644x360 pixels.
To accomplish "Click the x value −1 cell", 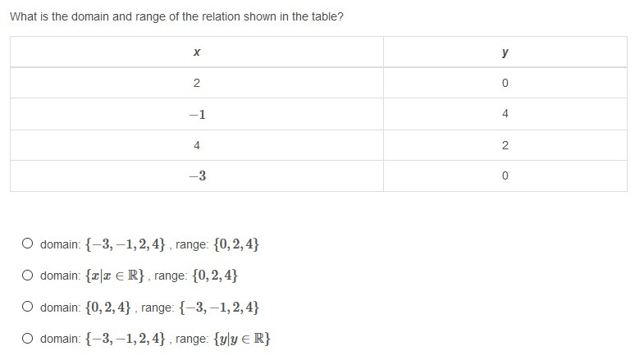I will click(197, 114).
